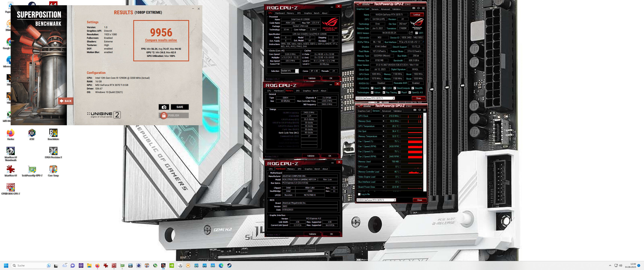Open the BenchMate desktop icon
644x270 pixels.
coord(53,134)
